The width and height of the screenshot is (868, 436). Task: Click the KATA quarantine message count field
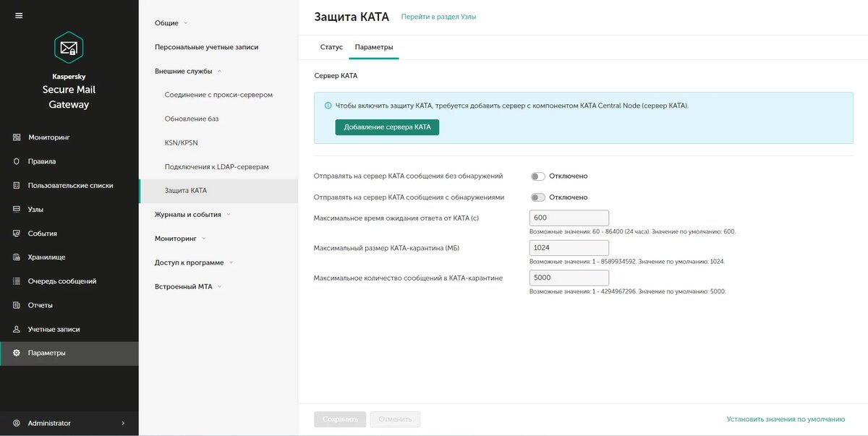pos(569,278)
